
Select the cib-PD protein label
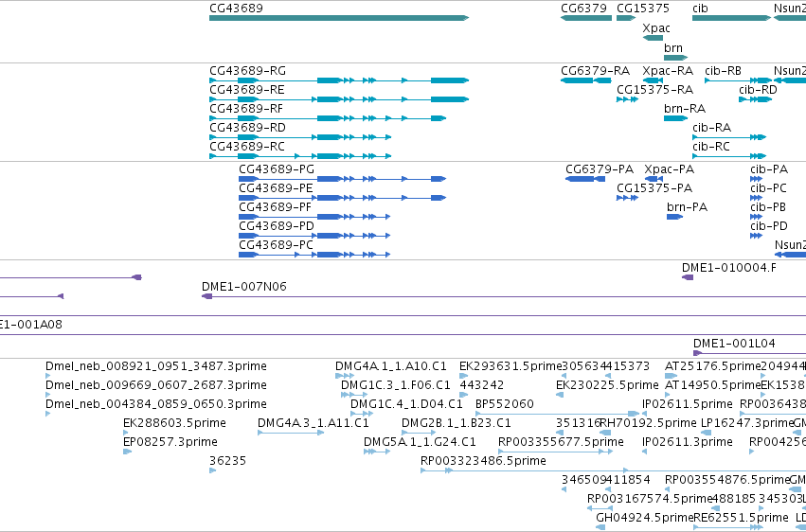[x=769, y=226]
